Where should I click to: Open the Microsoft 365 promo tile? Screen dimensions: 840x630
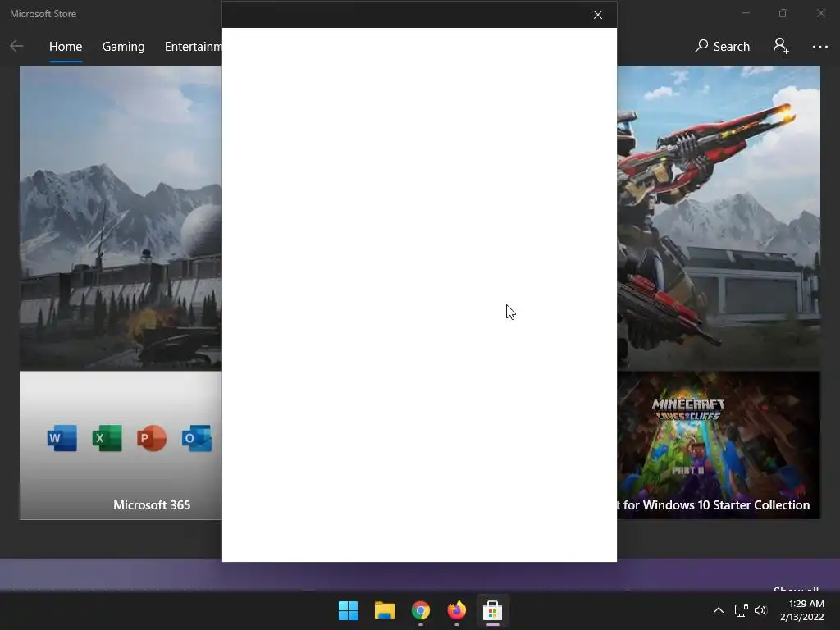[x=121, y=445]
